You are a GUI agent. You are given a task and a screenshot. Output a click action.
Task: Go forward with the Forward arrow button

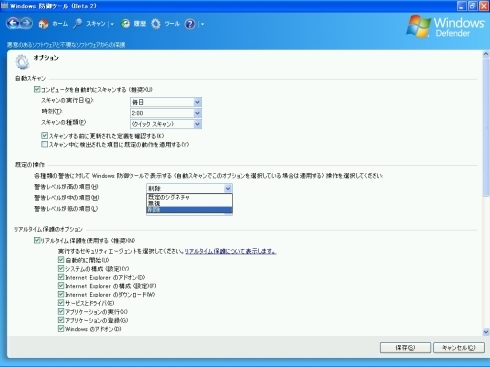coord(27,23)
